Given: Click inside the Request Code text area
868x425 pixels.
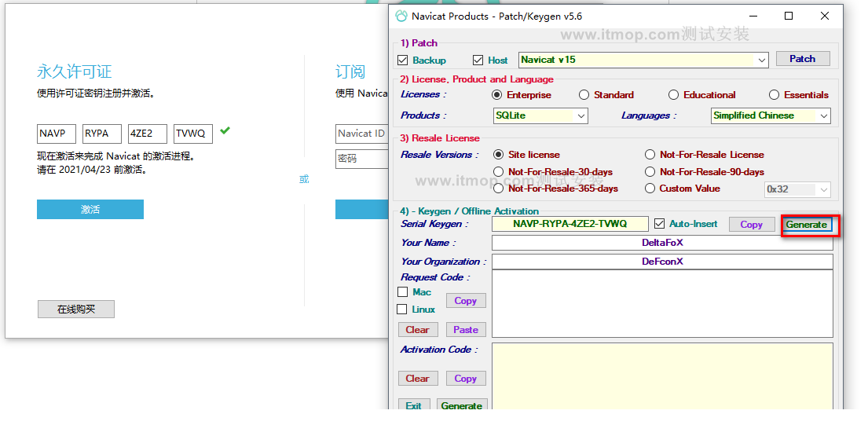Looking at the screenshot, I should tap(662, 303).
